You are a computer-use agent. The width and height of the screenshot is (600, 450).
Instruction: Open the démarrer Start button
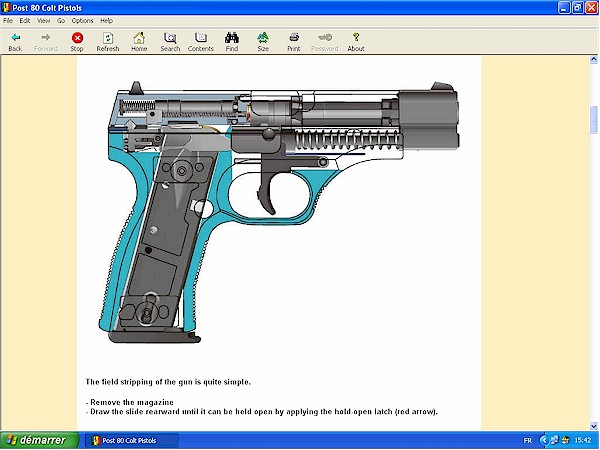[x=39, y=440]
